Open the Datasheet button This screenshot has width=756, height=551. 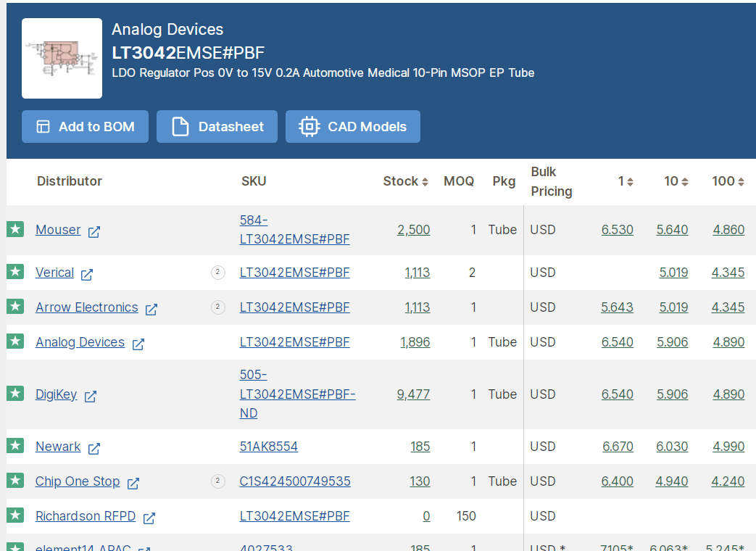(217, 126)
